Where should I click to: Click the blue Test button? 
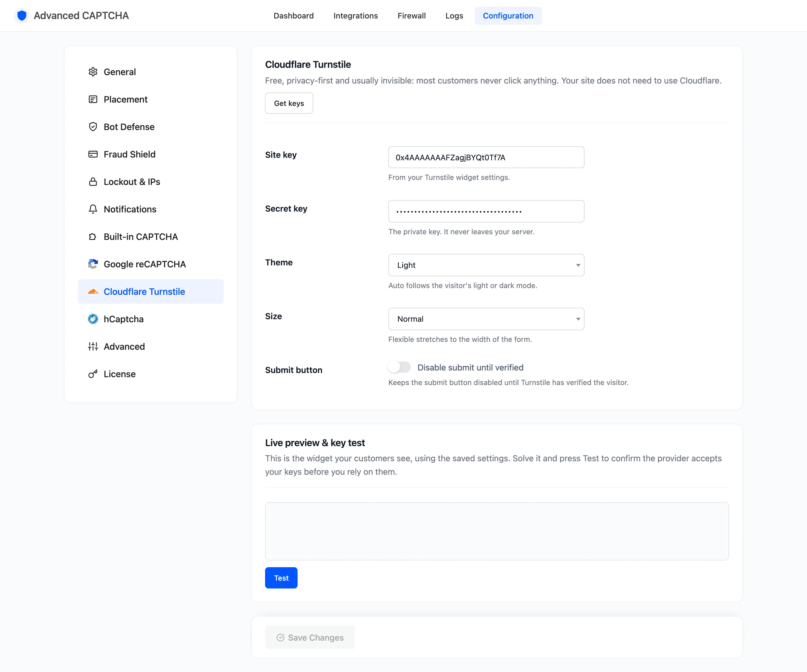(x=281, y=578)
